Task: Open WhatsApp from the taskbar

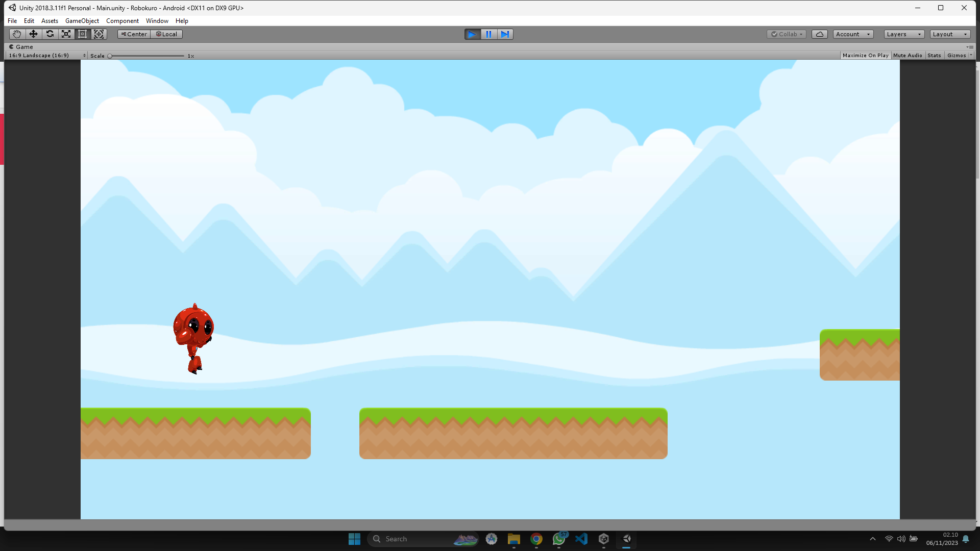Action: [x=559, y=539]
